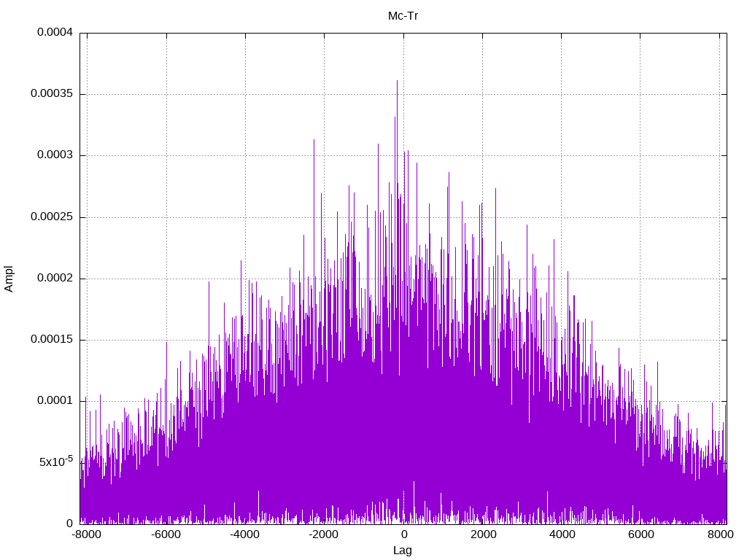The image size is (747, 560).
Task: Pick the 0.00025 y-axis tick label
Action: pyautogui.click(x=52, y=217)
